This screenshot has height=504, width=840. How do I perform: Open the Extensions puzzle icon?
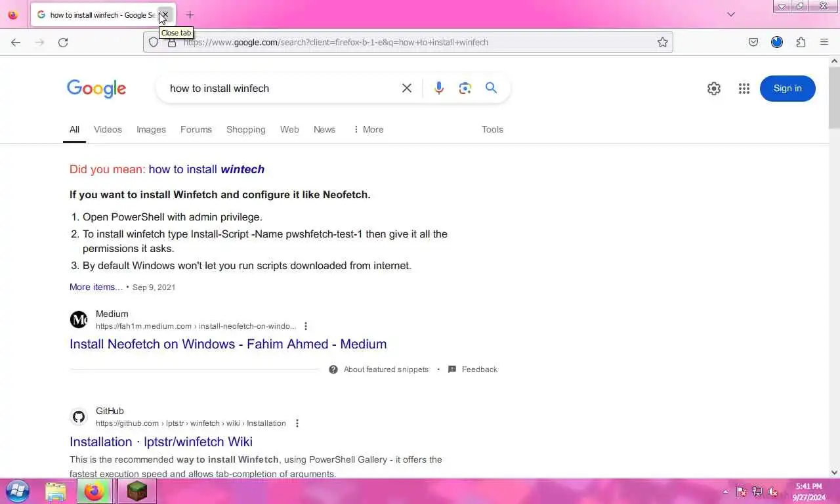coord(801,42)
